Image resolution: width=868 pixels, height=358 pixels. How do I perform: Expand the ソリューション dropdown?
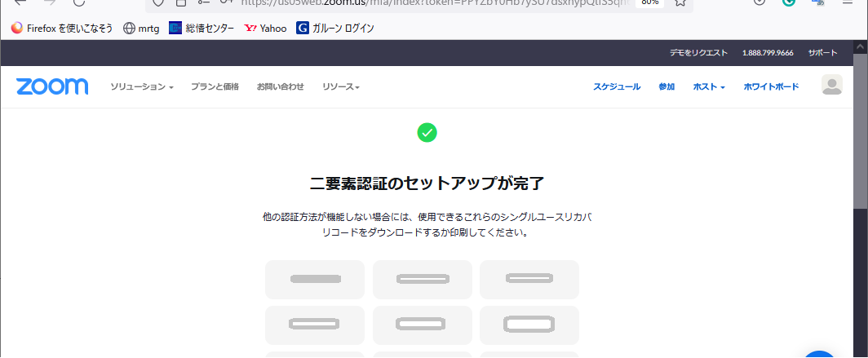[142, 87]
